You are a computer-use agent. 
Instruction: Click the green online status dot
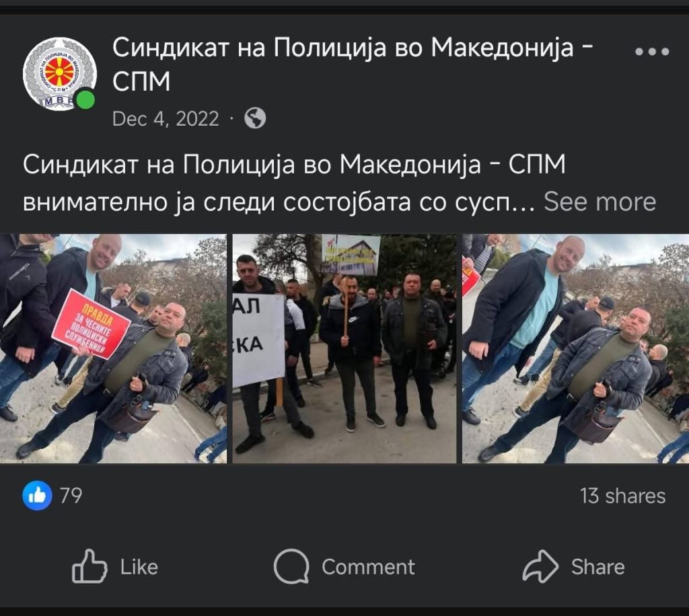pyautogui.click(x=85, y=101)
